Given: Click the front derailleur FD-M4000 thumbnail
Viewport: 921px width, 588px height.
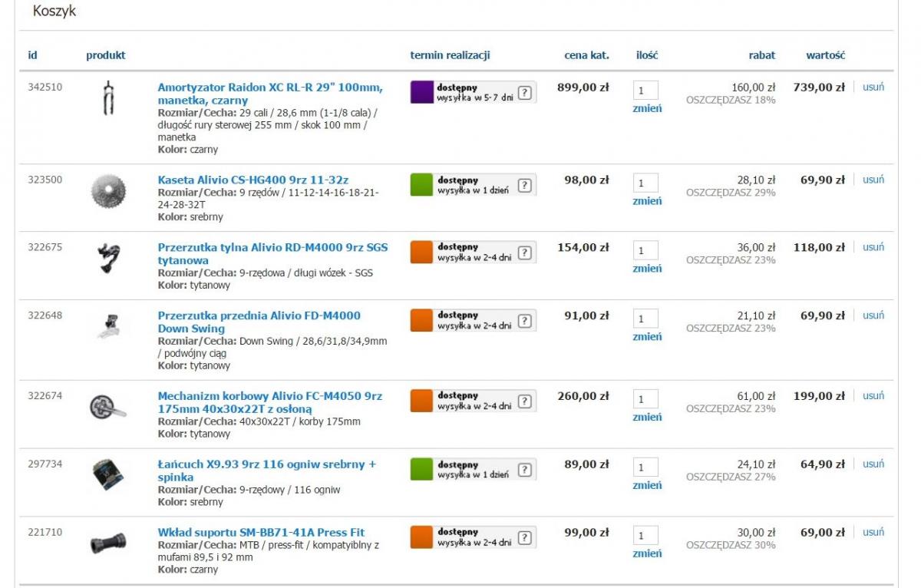Looking at the screenshot, I should coord(108,325).
